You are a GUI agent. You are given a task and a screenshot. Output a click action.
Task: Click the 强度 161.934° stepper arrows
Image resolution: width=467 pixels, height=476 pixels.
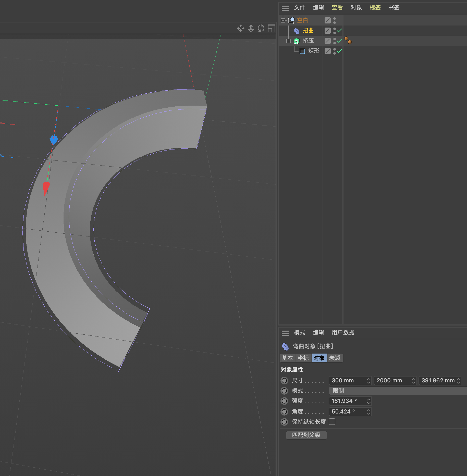(x=368, y=401)
